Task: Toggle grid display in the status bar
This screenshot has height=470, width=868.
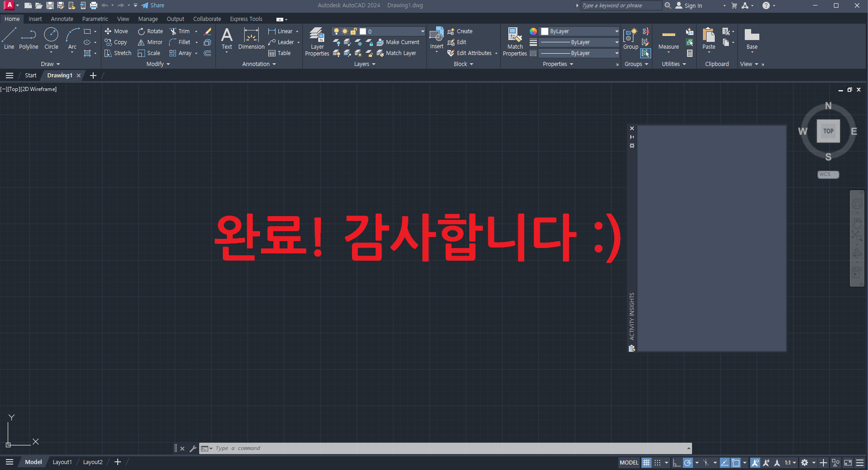Action: [647, 462]
